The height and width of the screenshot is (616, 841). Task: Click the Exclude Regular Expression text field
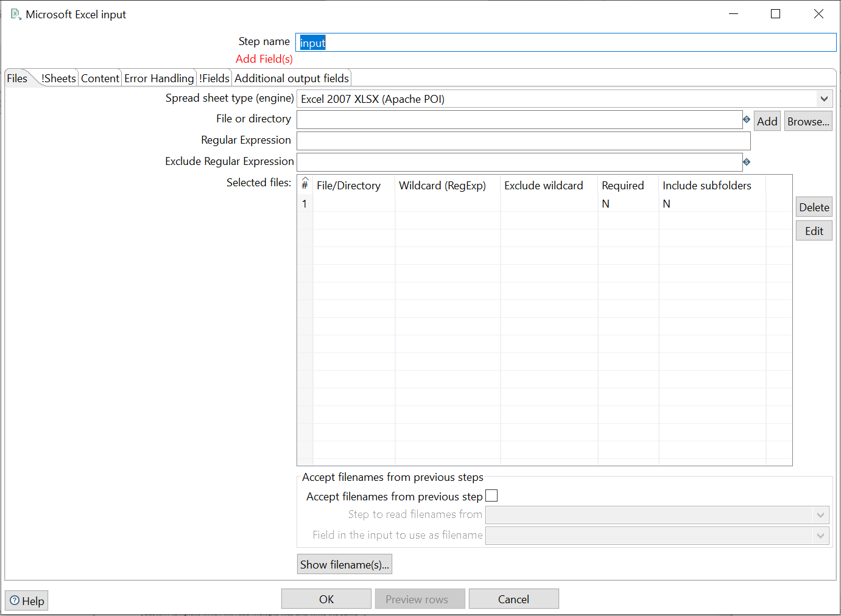(x=519, y=162)
